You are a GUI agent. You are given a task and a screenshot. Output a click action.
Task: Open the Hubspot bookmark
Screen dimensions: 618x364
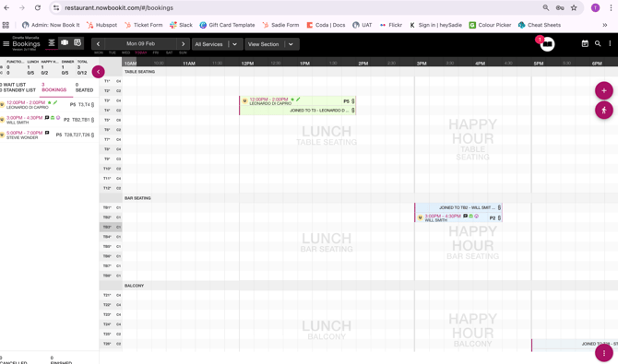click(x=101, y=25)
